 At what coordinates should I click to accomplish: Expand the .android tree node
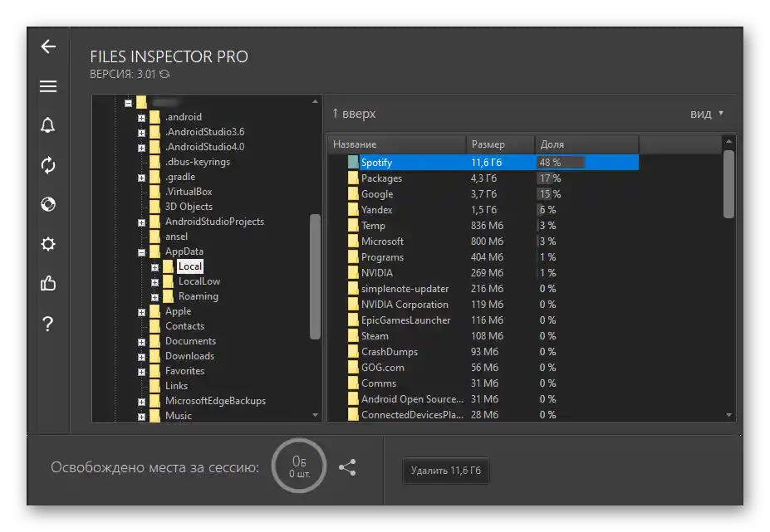pyautogui.click(x=141, y=118)
